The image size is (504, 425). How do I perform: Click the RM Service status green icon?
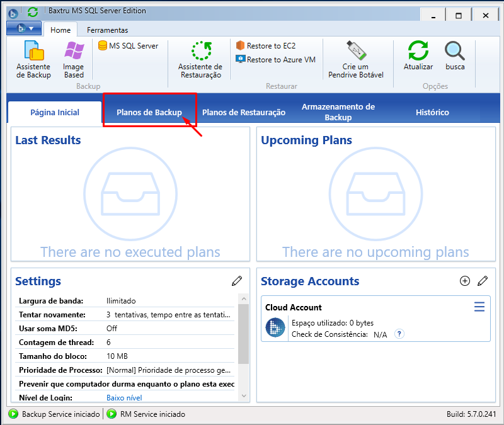point(112,414)
